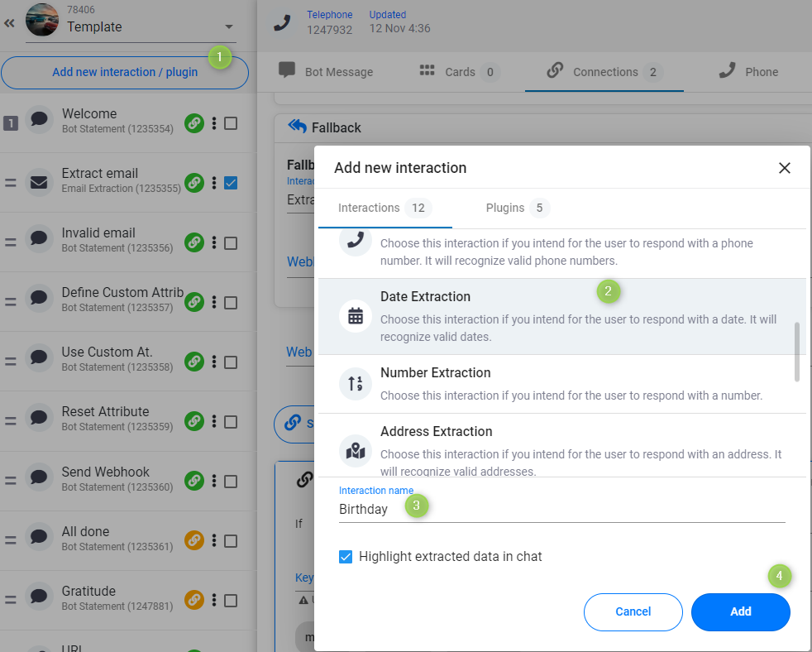Click green link icon on Use Custom At. row

click(x=194, y=362)
